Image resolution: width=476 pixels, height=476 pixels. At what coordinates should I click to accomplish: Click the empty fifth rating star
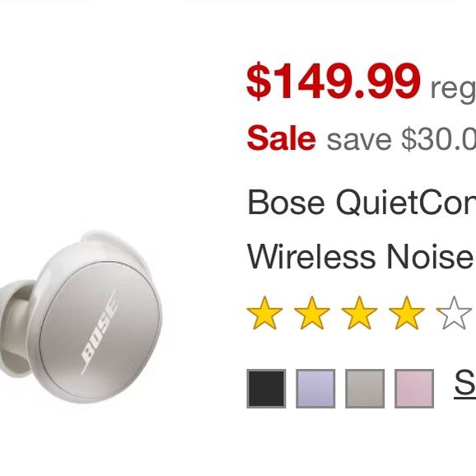(454, 313)
